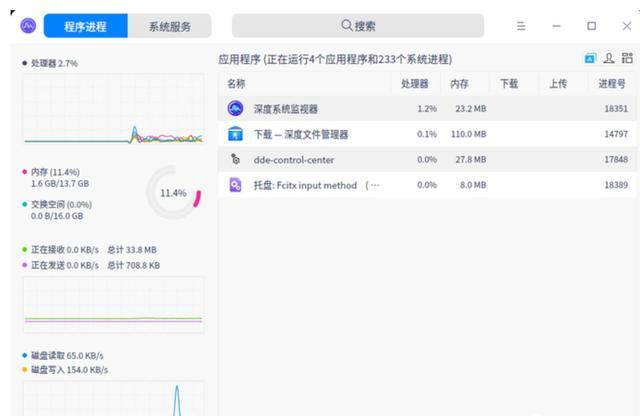Image resolution: width=640 pixels, height=416 pixels.
Task: Click the 11.4% memory ring gauge
Action: pos(173,192)
